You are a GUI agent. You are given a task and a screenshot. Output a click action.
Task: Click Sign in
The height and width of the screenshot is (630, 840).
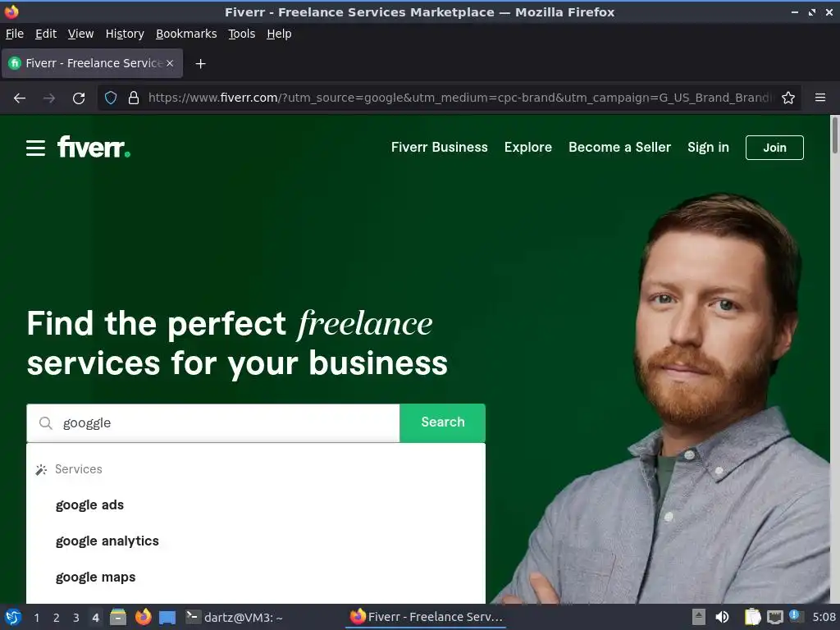[x=708, y=148]
